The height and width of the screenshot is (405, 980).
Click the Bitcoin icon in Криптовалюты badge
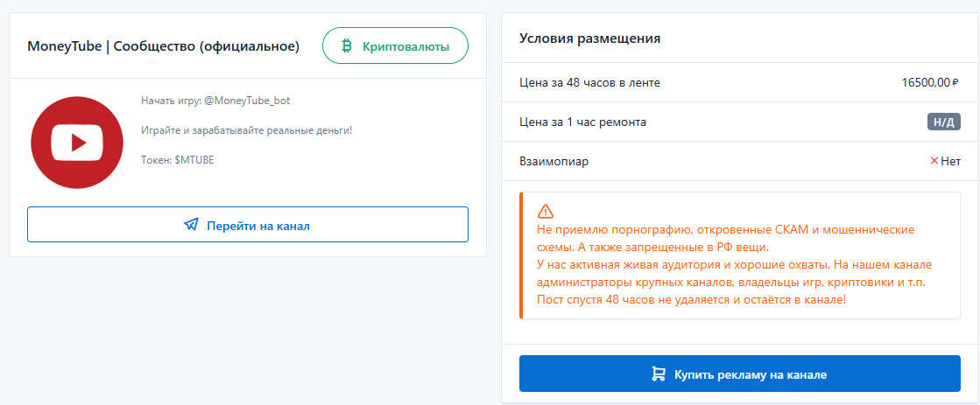click(347, 46)
